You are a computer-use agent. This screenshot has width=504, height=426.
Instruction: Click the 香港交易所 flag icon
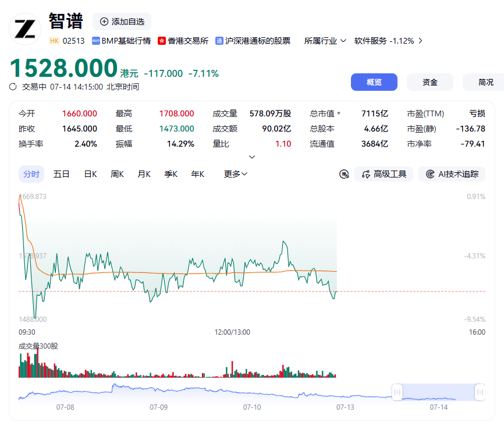pyautogui.click(x=162, y=41)
